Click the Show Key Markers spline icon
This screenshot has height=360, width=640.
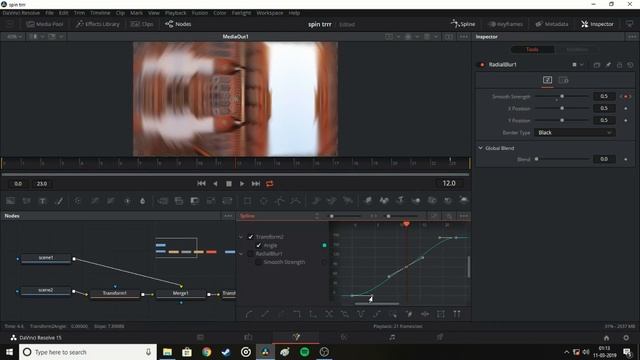point(457,314)
